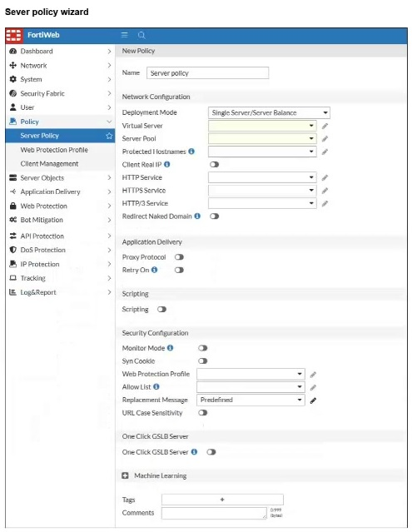Open the Application Delivery menu

(61, 191)
